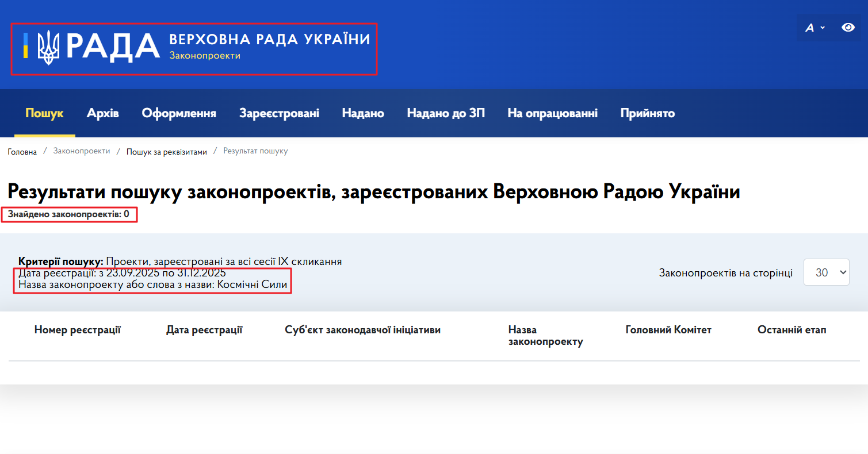Go to the Оформлення section
The image size is (868, 454).
pyautogui.click(x=179, y=113)
